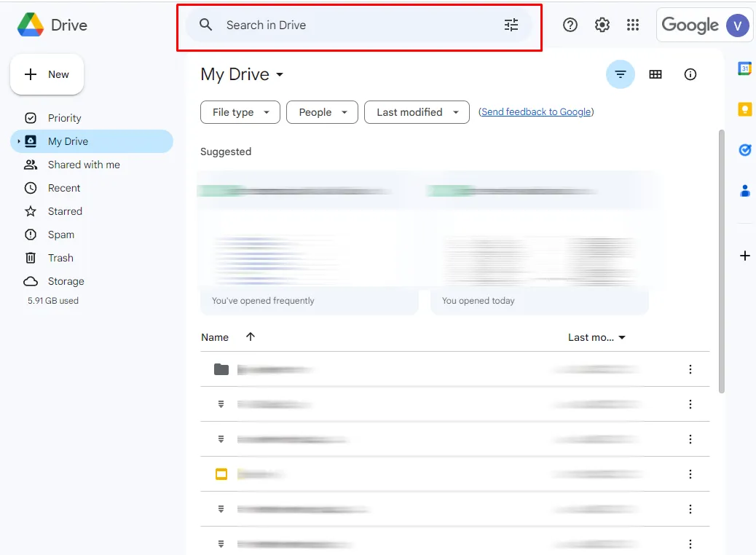
Task: Expand the Last modified filter dropdown
Action: click(417, 112)
